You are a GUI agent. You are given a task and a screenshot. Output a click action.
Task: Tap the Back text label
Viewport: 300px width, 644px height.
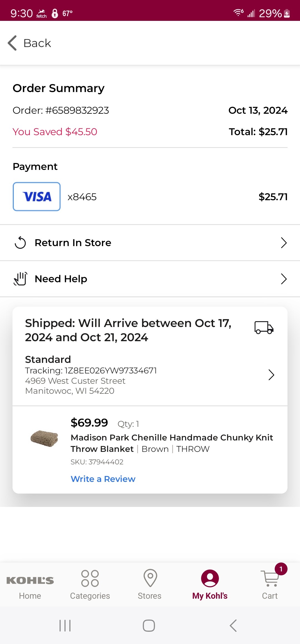pyautogui.click(x=37, y=43)
